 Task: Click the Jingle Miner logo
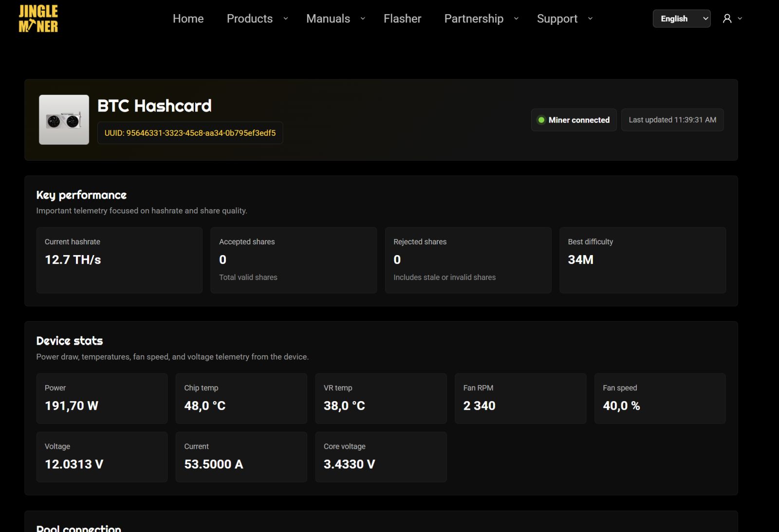(38, 18)
